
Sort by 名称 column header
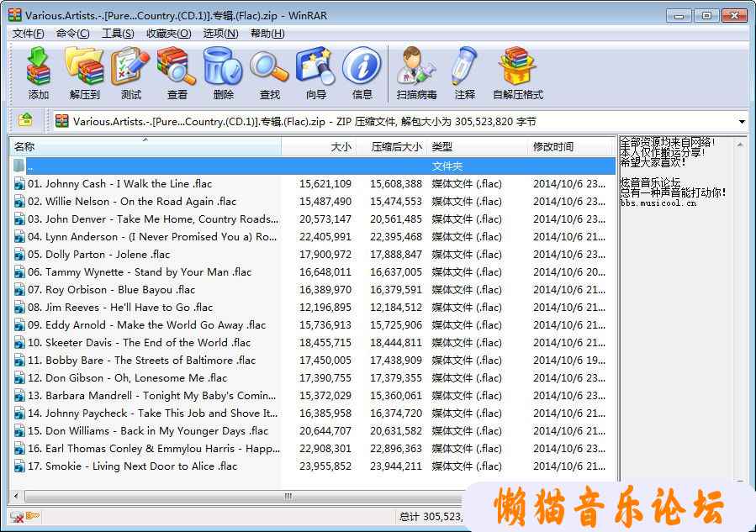coord(145,146)
